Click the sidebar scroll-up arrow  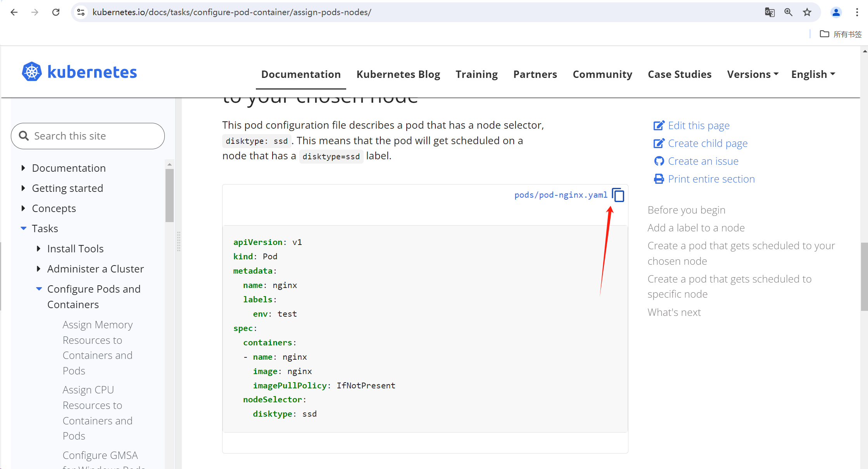pyautogui.click(x=169, y=164)
